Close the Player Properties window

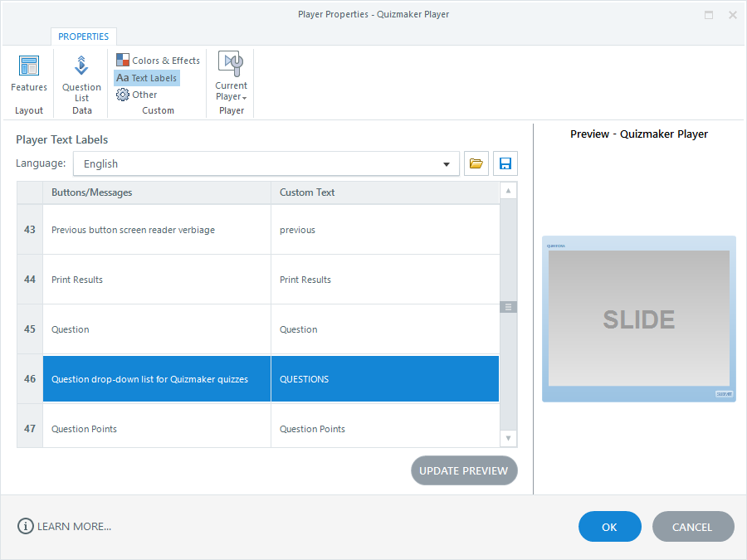pos(733,15)
